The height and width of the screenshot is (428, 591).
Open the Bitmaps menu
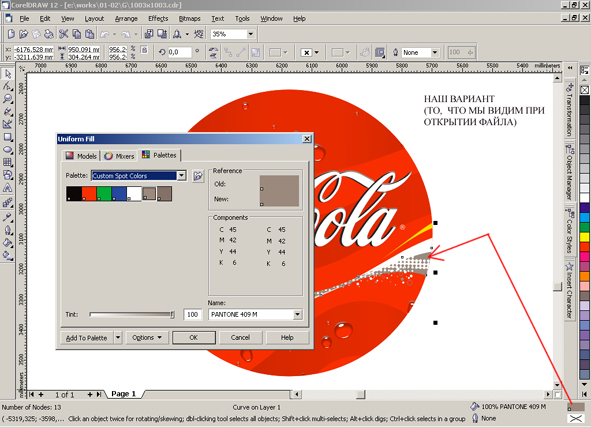pyautogui.click(x=190, y=18)
